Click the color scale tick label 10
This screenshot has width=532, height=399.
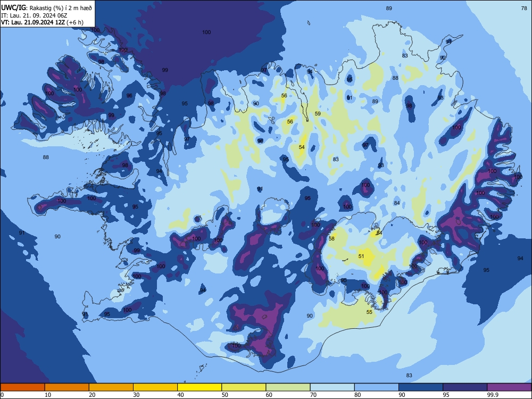48,395
